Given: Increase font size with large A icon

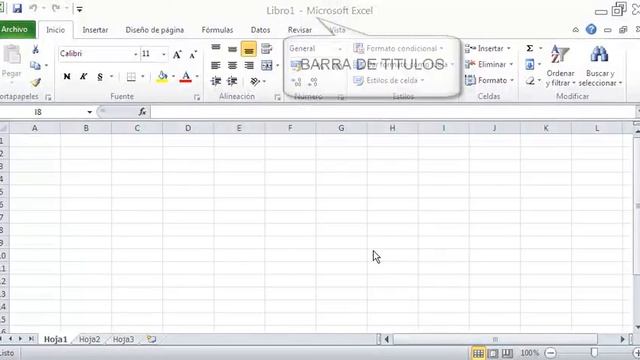Looking at the screenshot, I should tap(177, 54).
